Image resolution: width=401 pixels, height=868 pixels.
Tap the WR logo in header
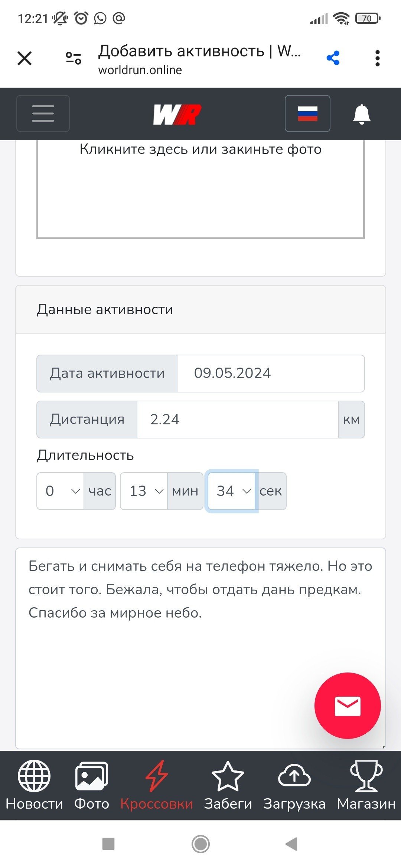177,114
